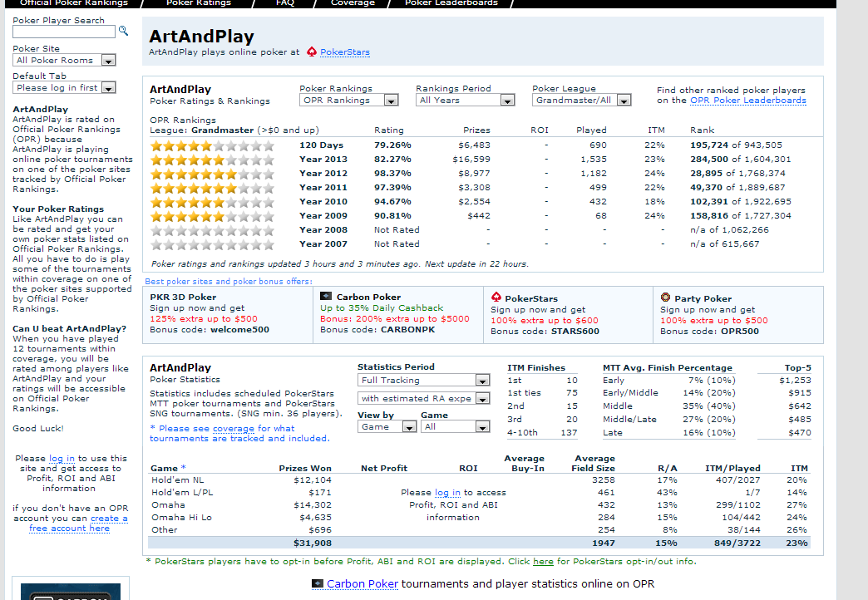Open Carbon Poker link at page bottom

pyautogui.click(x=362, y=583)
